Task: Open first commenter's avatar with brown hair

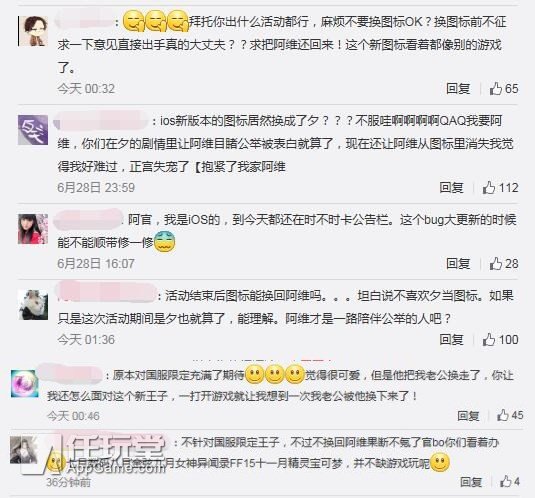Action: point(33,31)
